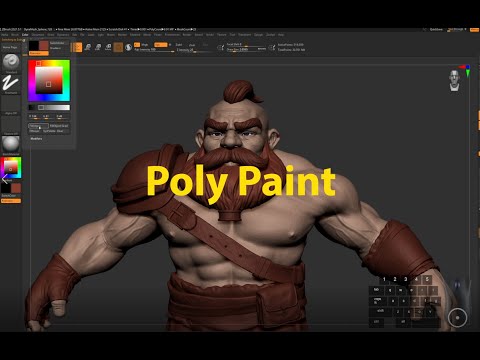This screenshot has height=360, width=480.
Task: Open the See-through control in title bar
Action: (x=456, y=30)
